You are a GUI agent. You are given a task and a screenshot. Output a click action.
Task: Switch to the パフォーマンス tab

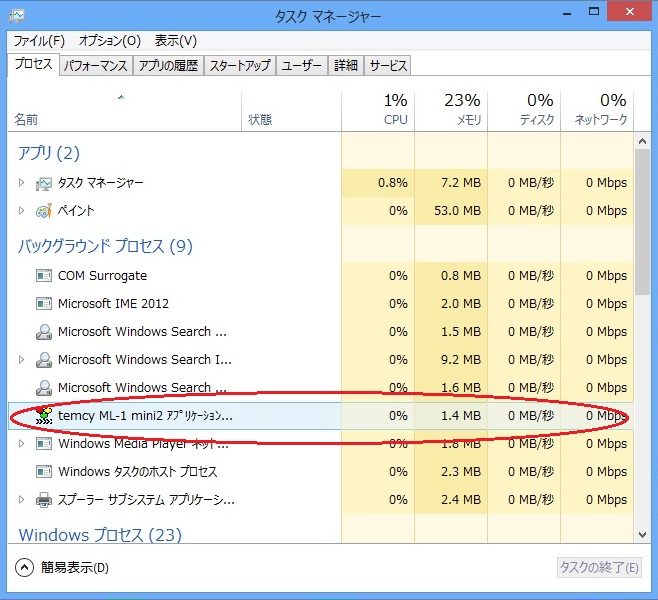coord(96,66)
